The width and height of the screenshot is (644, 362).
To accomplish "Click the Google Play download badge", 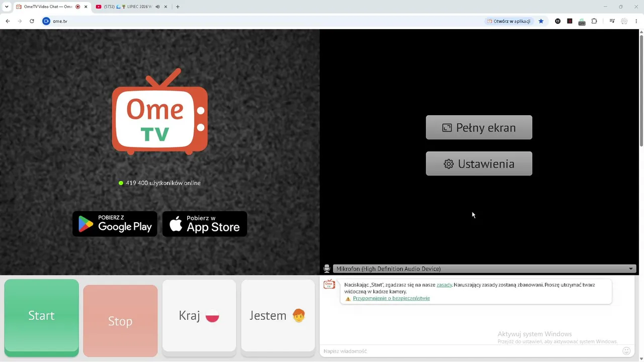I will [x=115, y=224].
